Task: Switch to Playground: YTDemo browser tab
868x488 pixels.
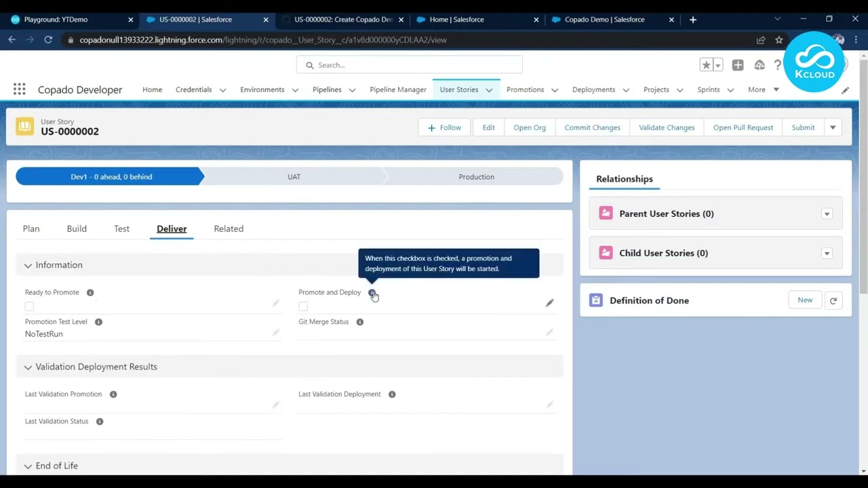Action: tap(71, 20)
